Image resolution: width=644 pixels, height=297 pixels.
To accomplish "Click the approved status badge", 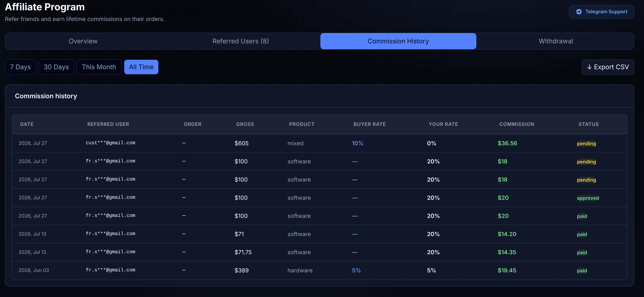I will (588, 198).
